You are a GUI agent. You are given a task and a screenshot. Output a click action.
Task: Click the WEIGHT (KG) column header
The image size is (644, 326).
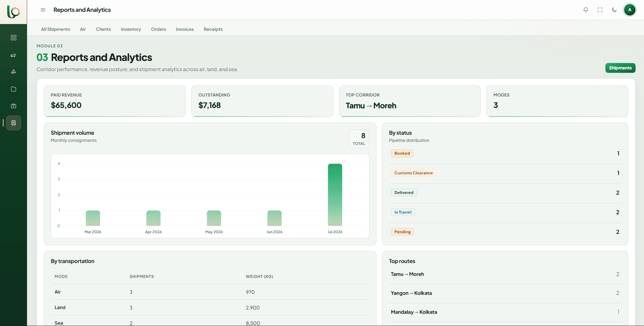click(x=259, y=277)
